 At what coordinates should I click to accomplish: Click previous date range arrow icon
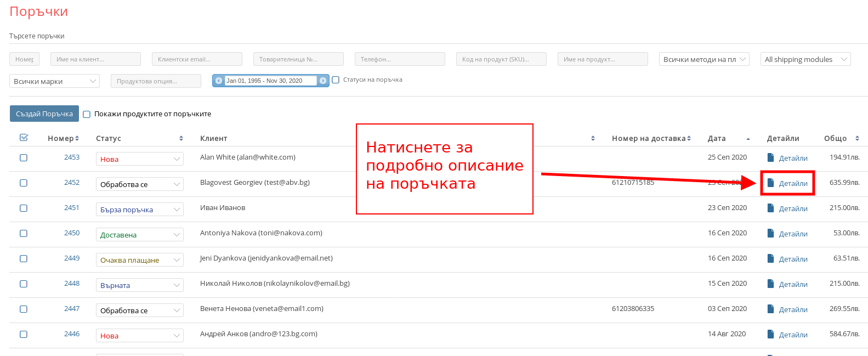(219, 81)
